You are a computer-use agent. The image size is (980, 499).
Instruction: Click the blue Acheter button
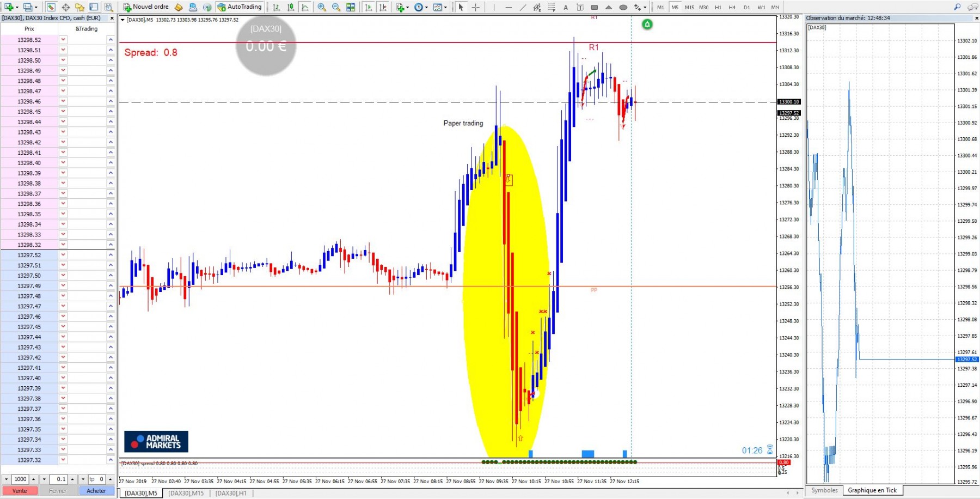pos(96,491)
